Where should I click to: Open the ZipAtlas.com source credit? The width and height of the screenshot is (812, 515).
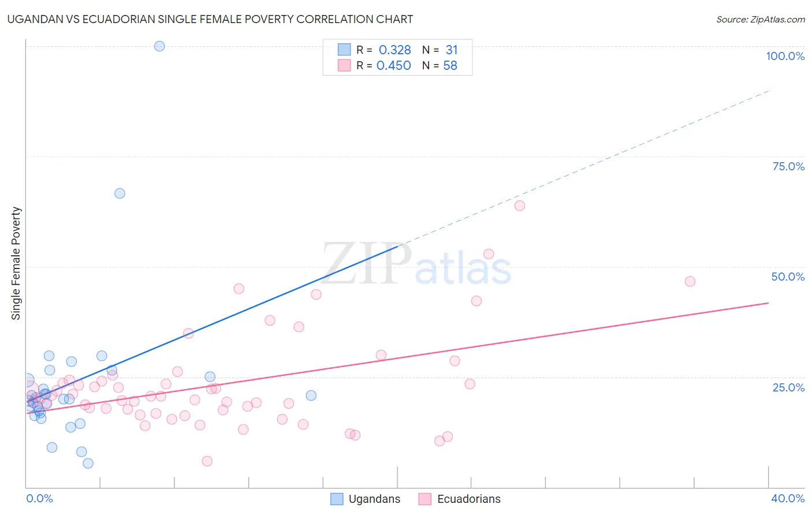(x=760, y=19)
